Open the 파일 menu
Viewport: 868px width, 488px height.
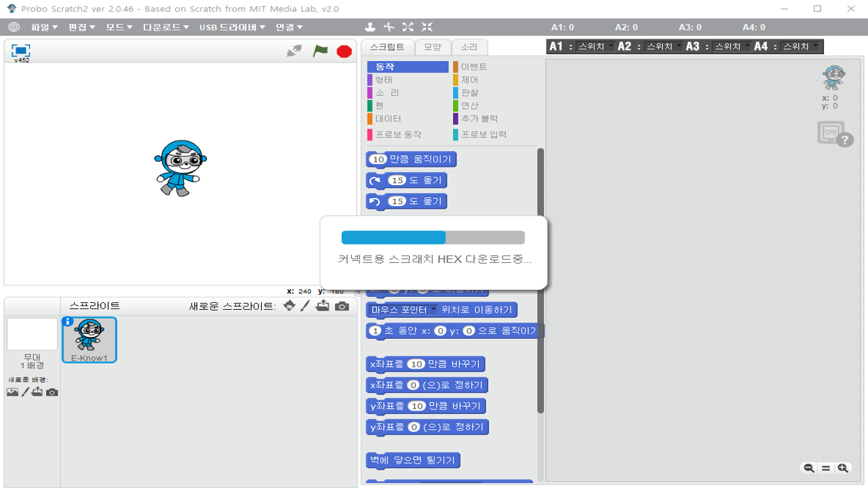pyautogui.click(x=44, y=27)
